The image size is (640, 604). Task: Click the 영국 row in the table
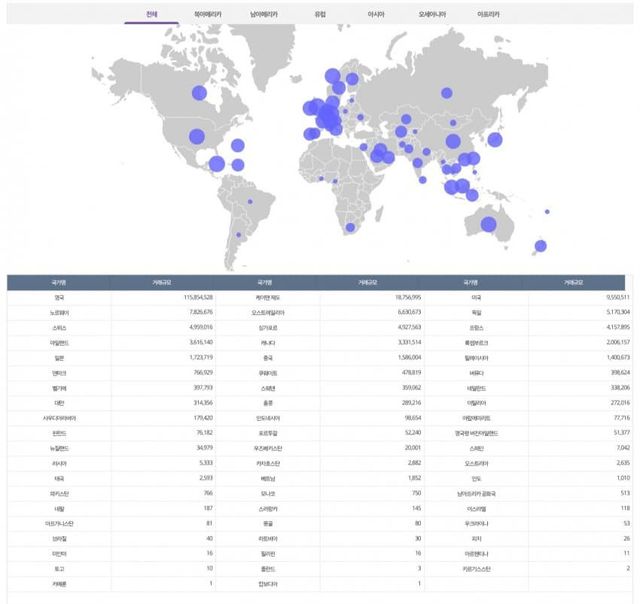(x=59, y=298)
